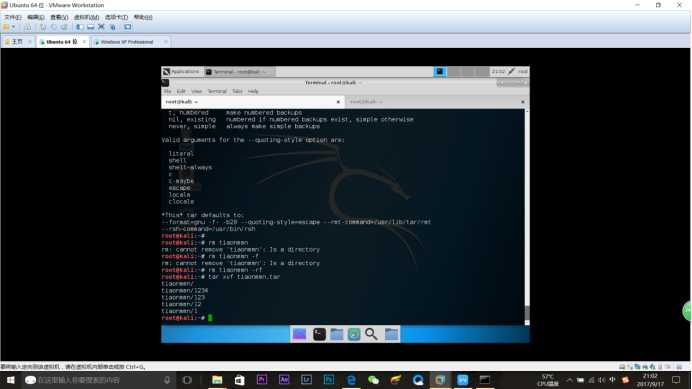Click the take snapshot toolbar icon
692x389 pixels.
[x=43, y=27]
